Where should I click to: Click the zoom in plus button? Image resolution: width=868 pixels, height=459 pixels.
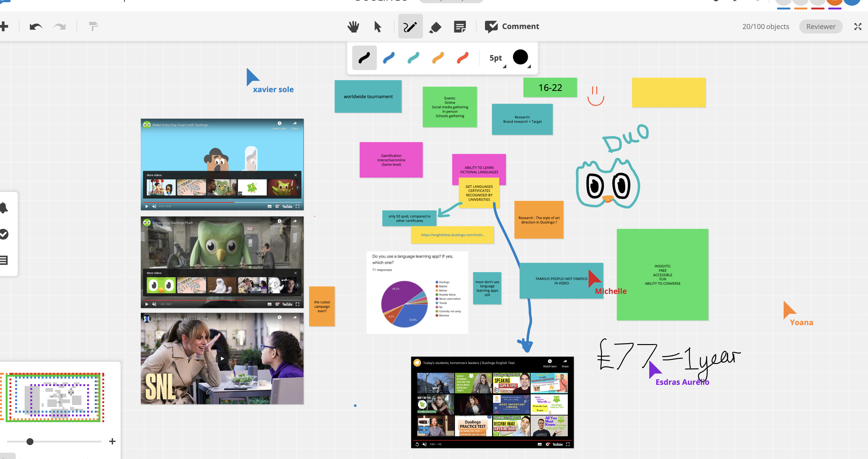113,441
